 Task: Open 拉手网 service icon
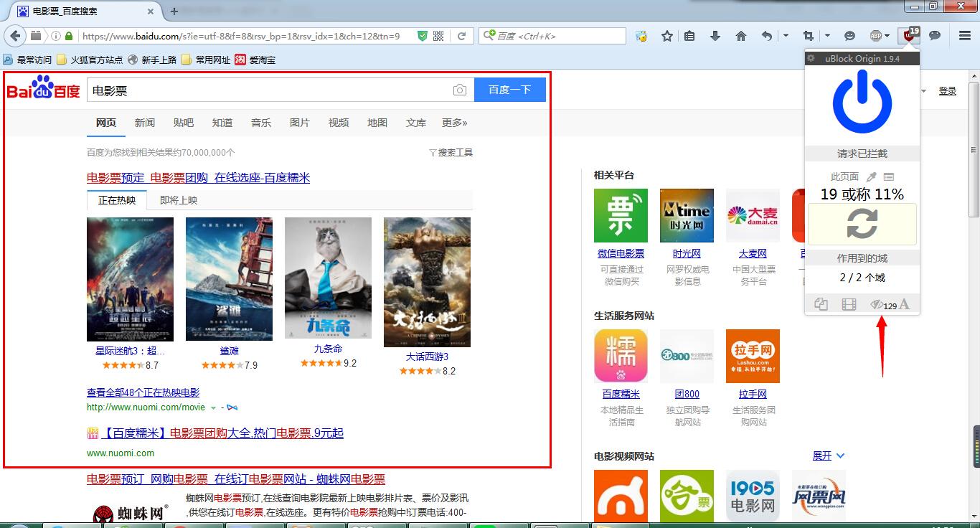click(753, 356)
